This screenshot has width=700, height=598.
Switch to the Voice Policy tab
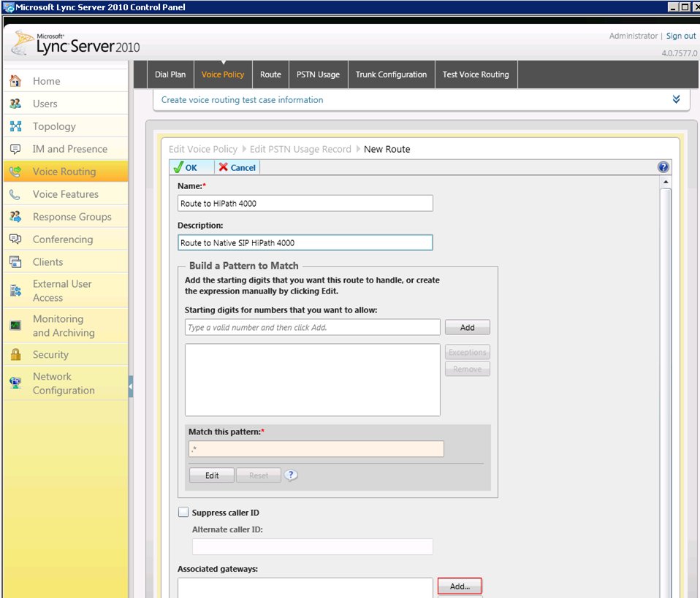223,74
